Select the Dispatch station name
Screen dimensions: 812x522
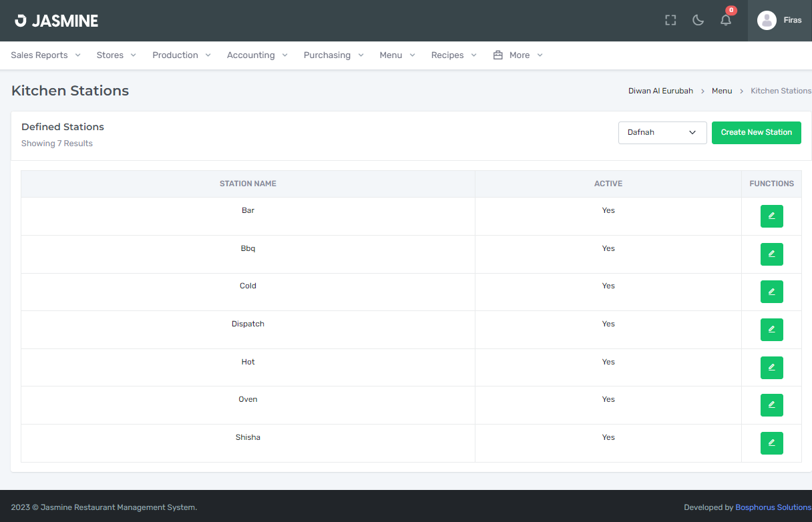pos(248,324)
